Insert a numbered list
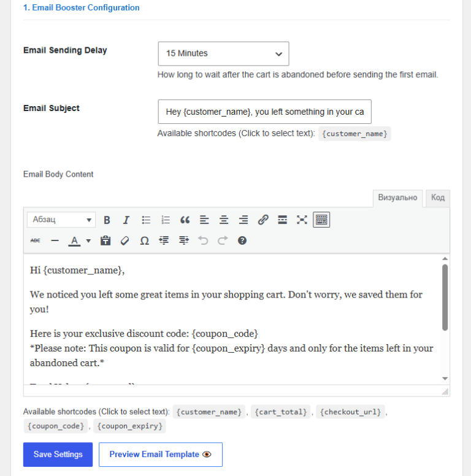This screenshot has width=471, height=476. (x=166, y=220)
